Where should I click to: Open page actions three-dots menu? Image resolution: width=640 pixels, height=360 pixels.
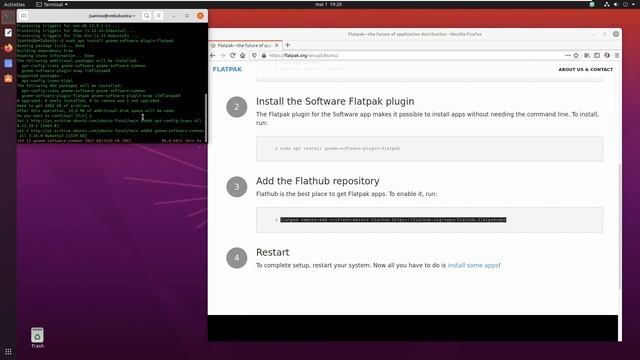tap(568, 56)
